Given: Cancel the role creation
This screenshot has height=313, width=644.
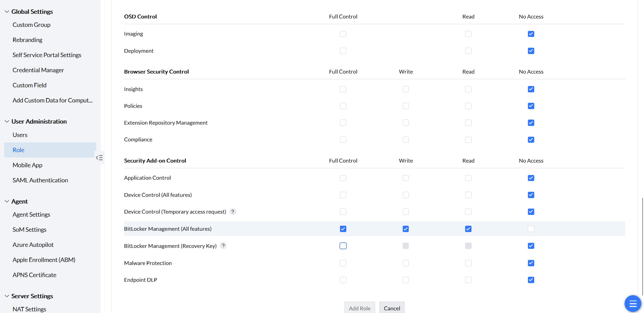Looking at the screenshot, I should [x=392, y=308].
